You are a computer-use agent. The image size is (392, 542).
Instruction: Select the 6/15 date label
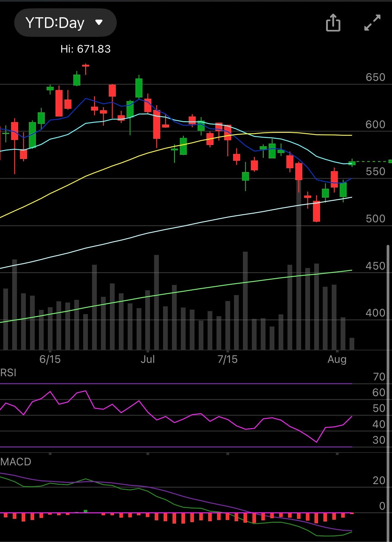tap(50, 360)
